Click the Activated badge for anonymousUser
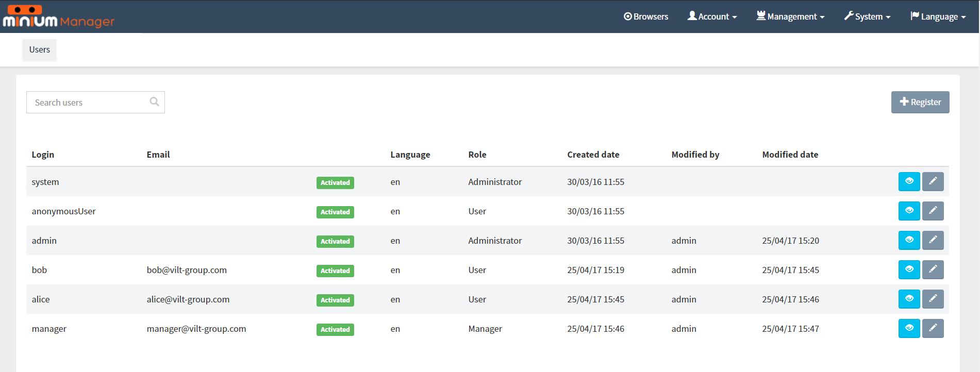Image resolution: width=980 pixels, height=372 pixels. [335, 212]
